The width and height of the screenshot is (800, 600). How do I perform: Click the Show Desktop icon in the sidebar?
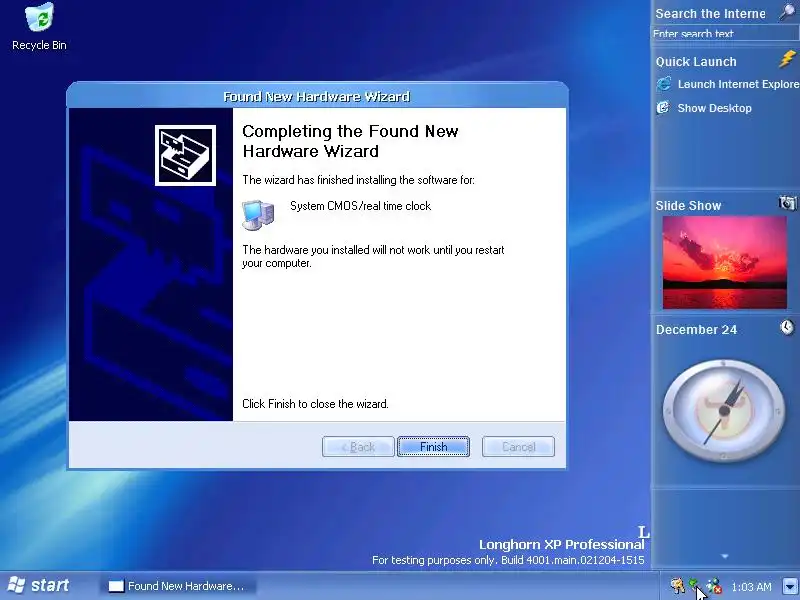coord(663,108)
